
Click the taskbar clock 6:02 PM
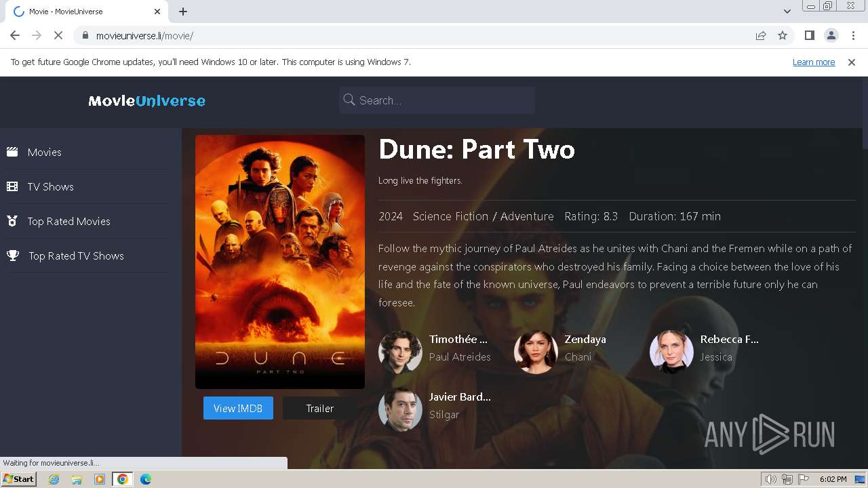pos(833,479)
